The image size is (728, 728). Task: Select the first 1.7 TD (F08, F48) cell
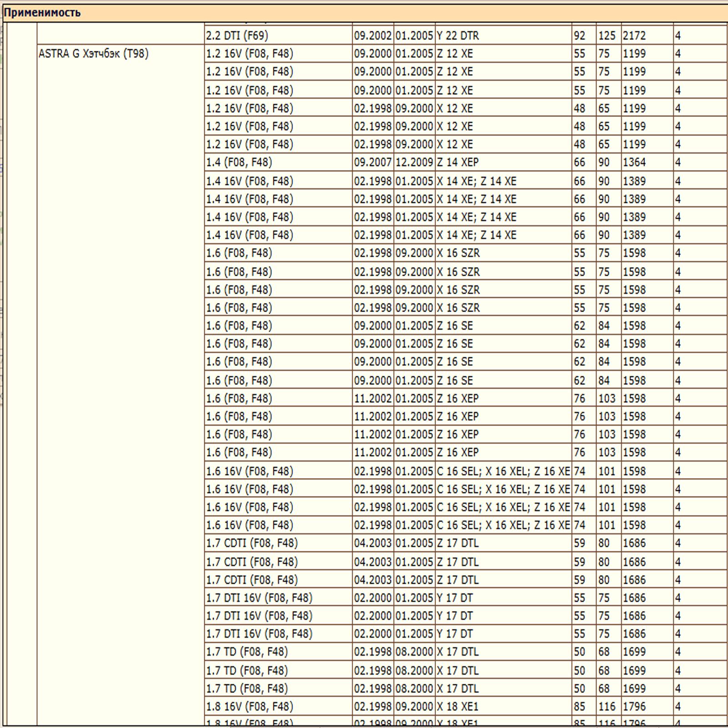pyautogui.click(x=278, y=652)
